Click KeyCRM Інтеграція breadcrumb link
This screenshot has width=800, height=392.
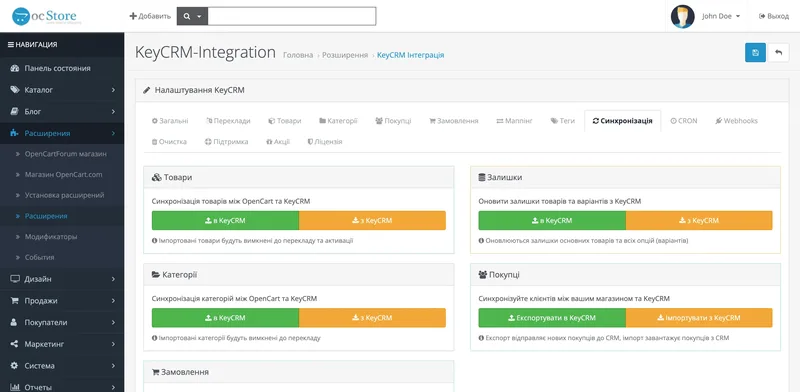[411, 55]
